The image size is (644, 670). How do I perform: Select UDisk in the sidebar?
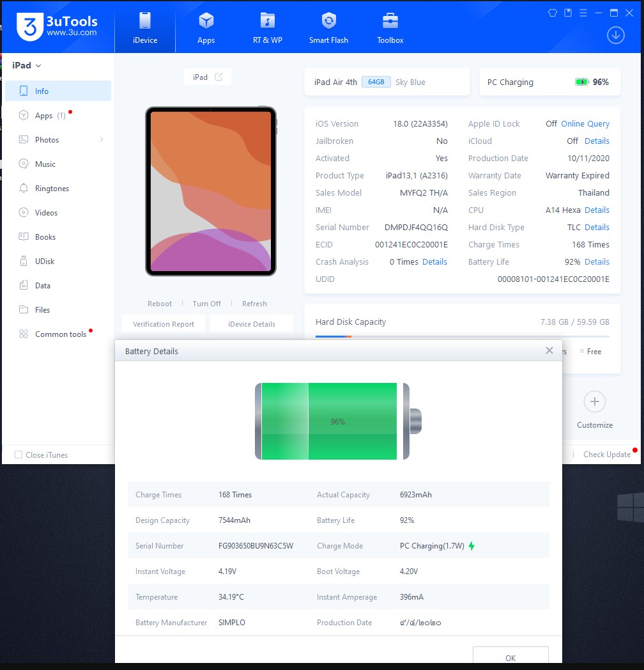click(x=57, y=261)
